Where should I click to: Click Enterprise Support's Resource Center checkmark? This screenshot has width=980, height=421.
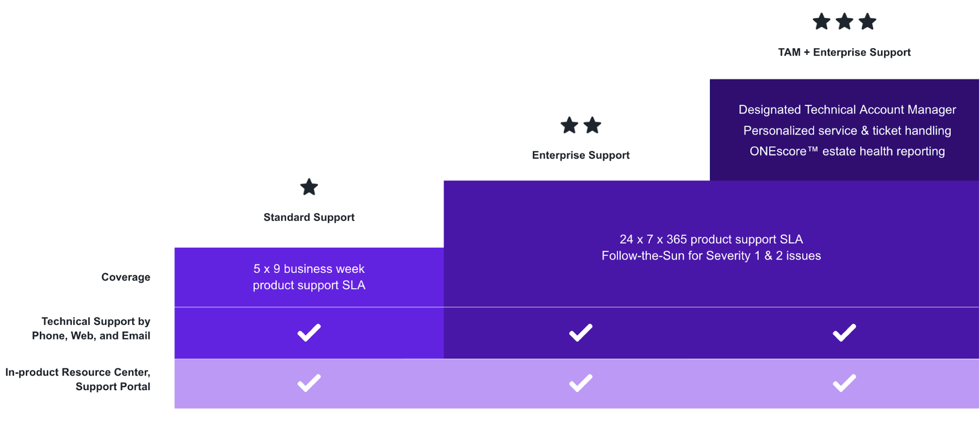[x=581, y=383]
